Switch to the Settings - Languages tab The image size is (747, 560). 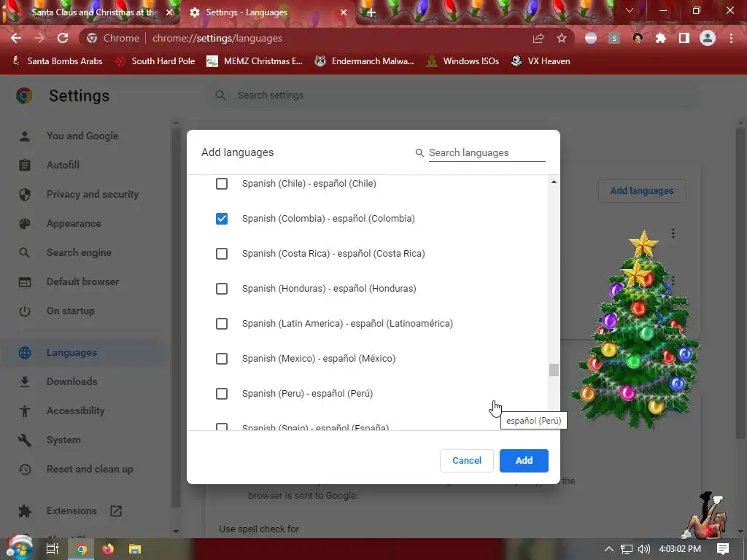[x=267, y=12]
